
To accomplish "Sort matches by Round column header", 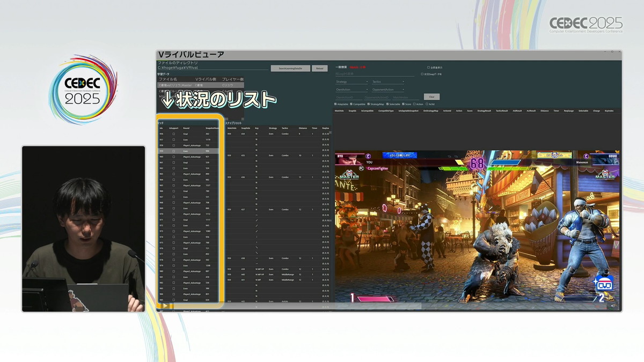I will [x=186, y=128].
